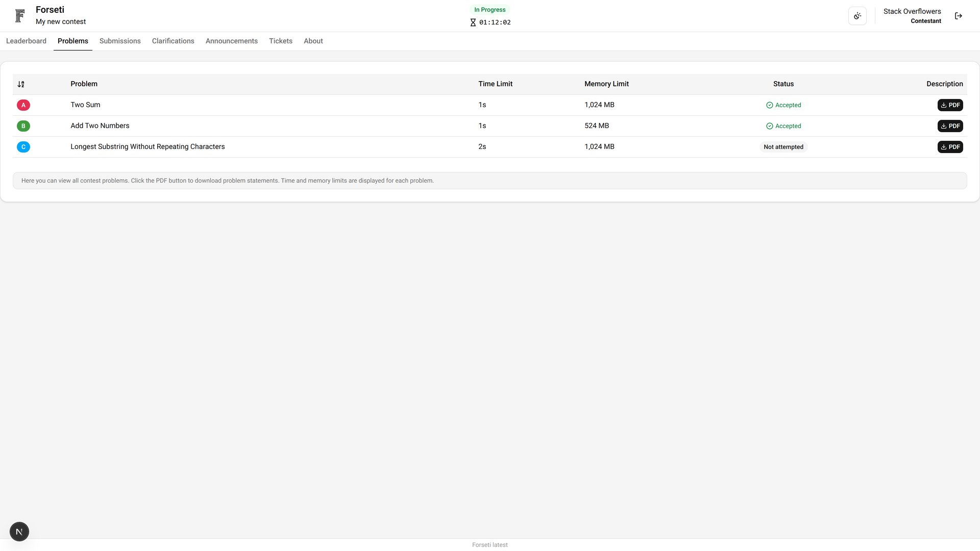This screenshot has width=980, height=551.
Task: Click the hourglass timer icon
Action: pos(473,22)
